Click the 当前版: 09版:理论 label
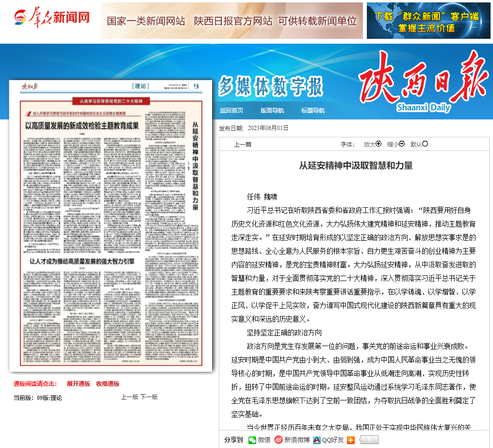The height and width of the screenshot is (448, 493). coord(38,398)
